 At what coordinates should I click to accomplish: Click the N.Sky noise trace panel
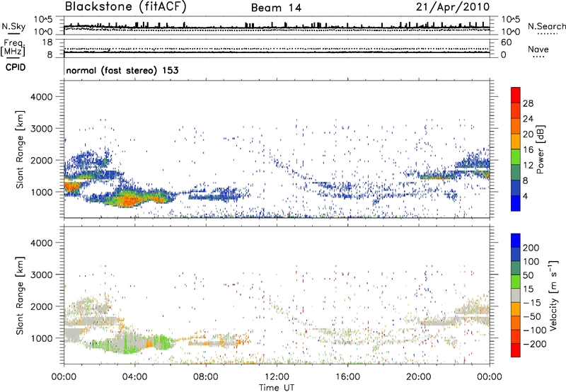pyautogui.click(x=277, y=25)
